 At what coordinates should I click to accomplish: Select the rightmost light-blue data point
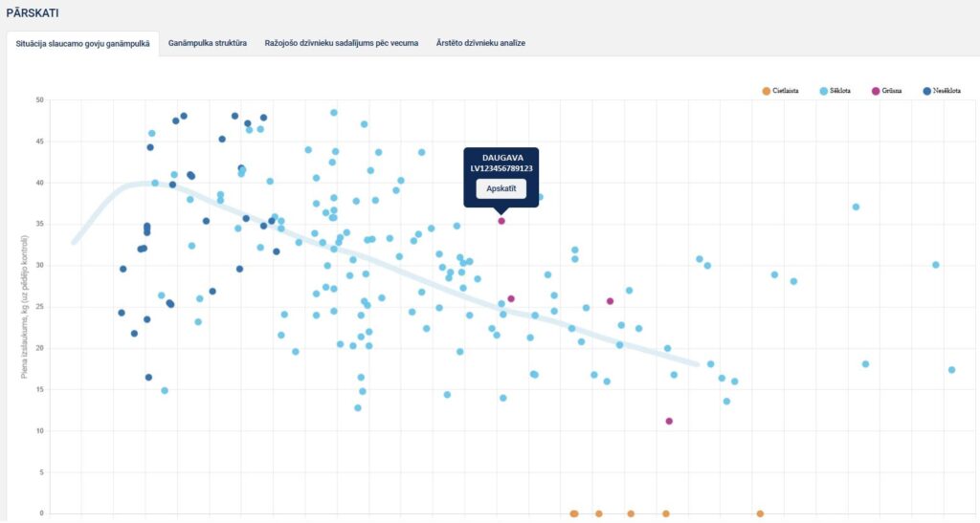click(x=951, y=370)
